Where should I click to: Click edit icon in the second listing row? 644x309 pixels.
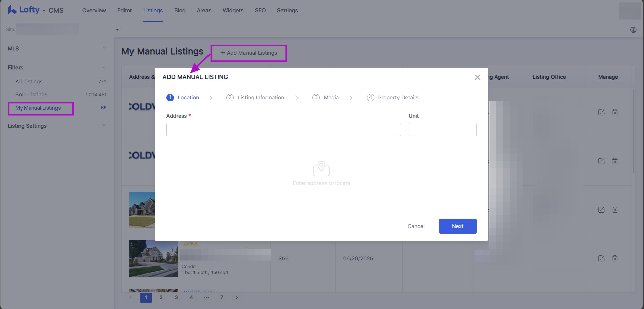coord(601,161)
